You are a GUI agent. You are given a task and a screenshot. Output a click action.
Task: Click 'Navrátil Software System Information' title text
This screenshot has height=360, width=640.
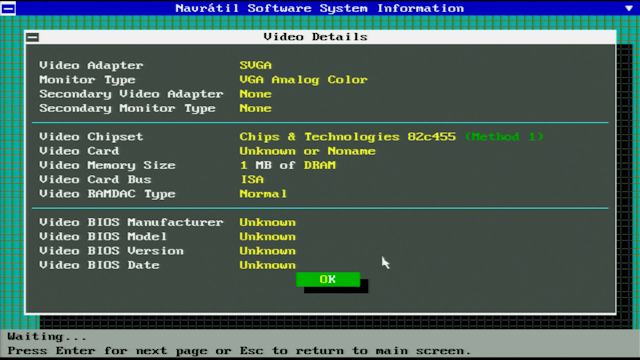(320, 8)
